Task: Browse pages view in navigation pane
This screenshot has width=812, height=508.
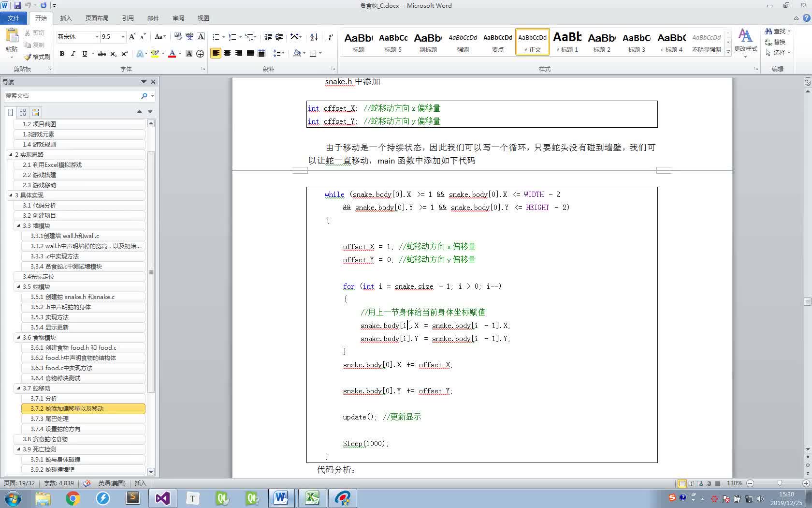Action: [23, 112]
